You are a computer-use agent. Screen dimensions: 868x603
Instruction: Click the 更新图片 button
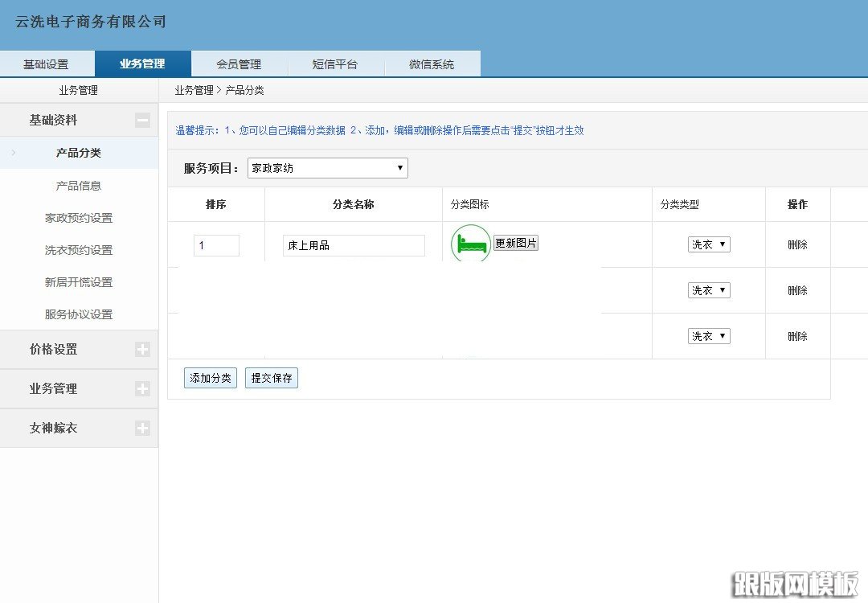click(x=516, y=242)
